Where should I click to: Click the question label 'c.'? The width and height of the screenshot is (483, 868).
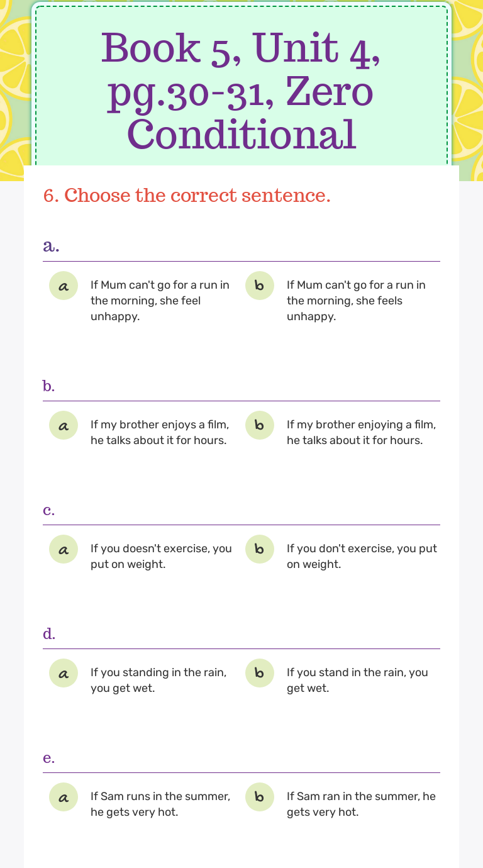pyautogui.click(x=50, y=511)
